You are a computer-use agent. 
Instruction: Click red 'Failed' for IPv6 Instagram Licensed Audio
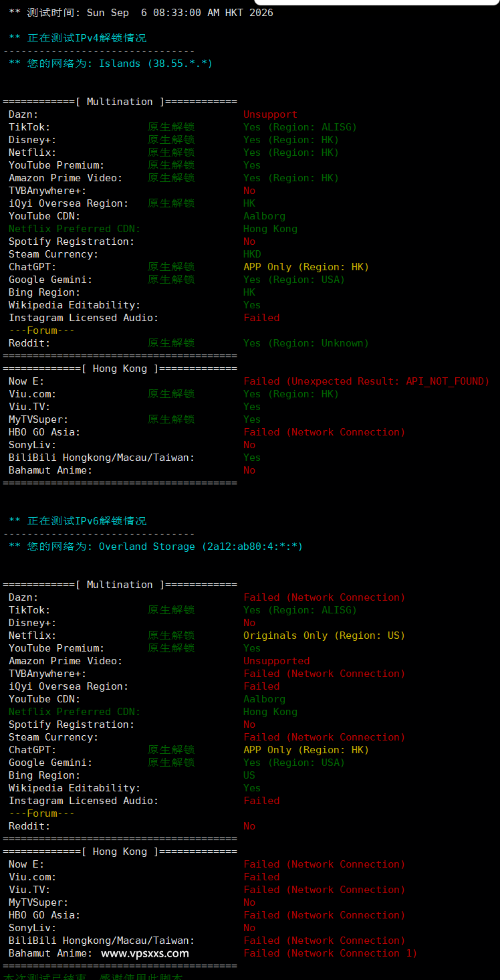[x=261, y=801]
